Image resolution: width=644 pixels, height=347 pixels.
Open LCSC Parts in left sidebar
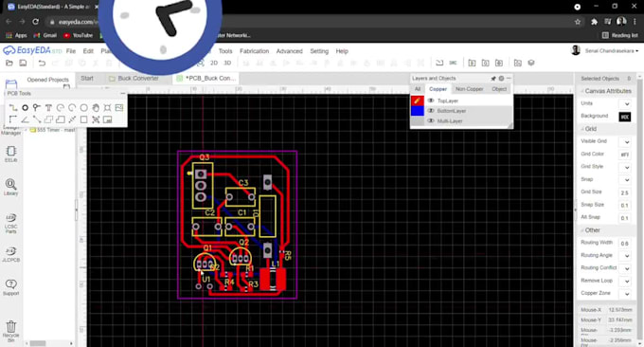pyautogui.click(x=11, y=223)
